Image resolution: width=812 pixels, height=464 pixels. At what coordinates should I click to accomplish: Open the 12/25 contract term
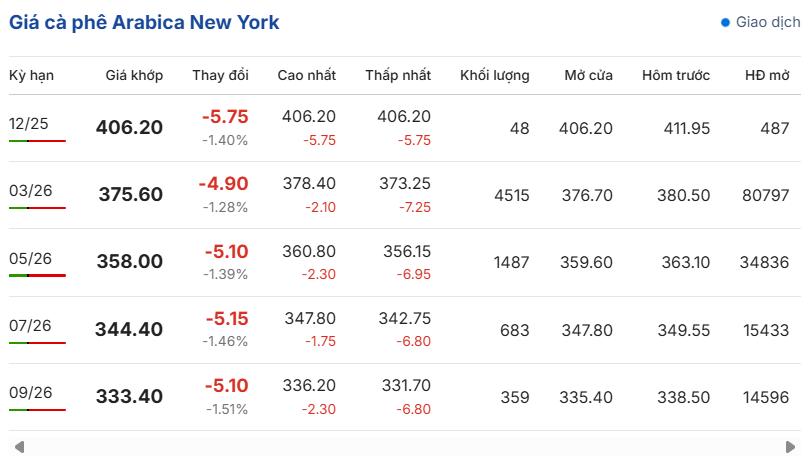tap(28, 123)
